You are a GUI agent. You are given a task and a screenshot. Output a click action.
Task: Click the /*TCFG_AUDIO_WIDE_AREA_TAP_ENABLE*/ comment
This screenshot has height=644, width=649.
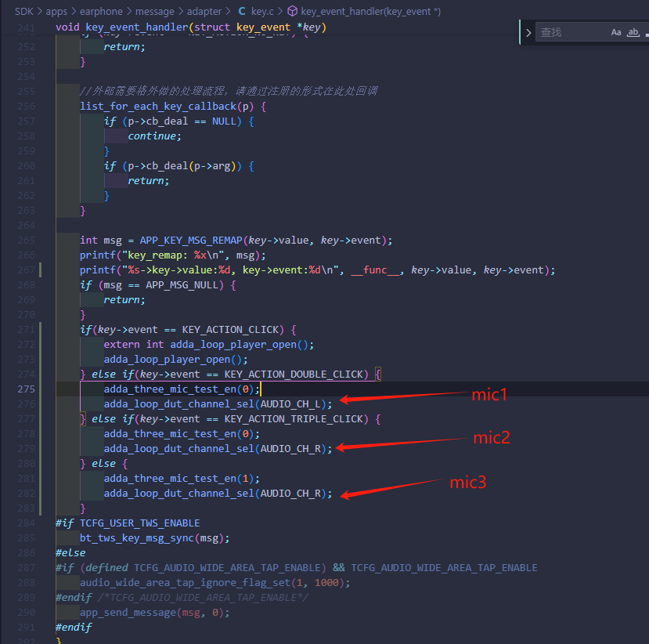[x=203, y=598]
